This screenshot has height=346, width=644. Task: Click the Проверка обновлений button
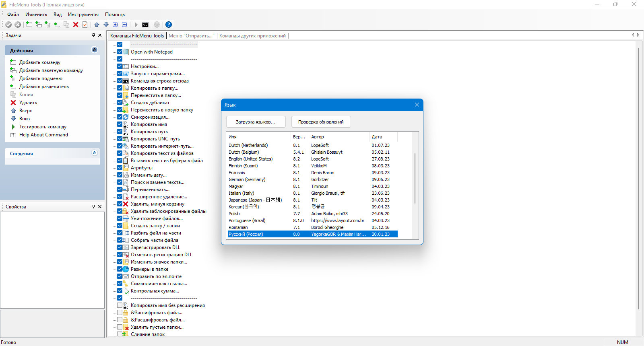tap(321, 122)
